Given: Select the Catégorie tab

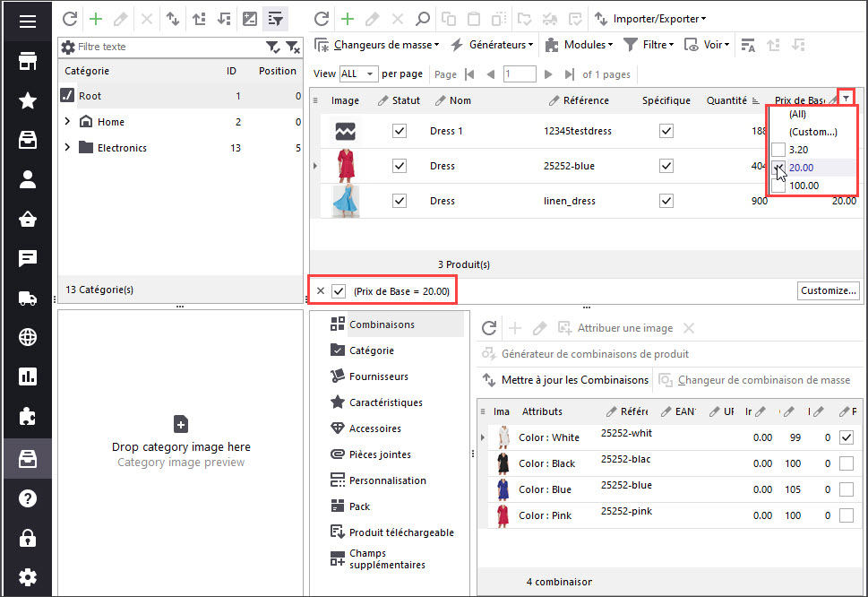Looking at the screenshot, I should (x=372, y=350).
